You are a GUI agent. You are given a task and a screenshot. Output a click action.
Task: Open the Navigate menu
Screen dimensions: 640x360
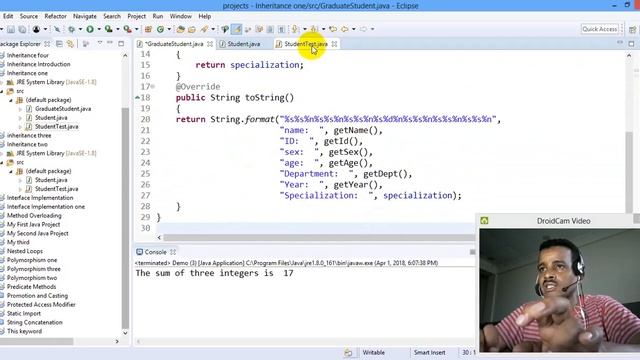click(x=84, y=16)
